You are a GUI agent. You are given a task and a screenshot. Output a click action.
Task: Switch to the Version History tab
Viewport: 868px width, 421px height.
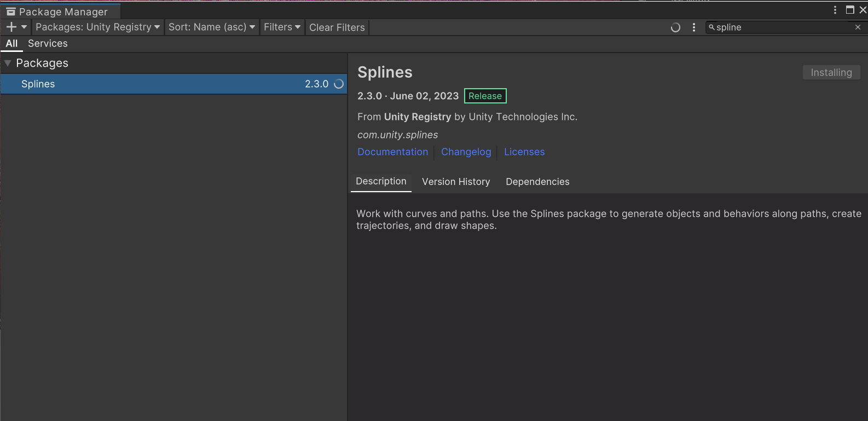tap(456, 182)
